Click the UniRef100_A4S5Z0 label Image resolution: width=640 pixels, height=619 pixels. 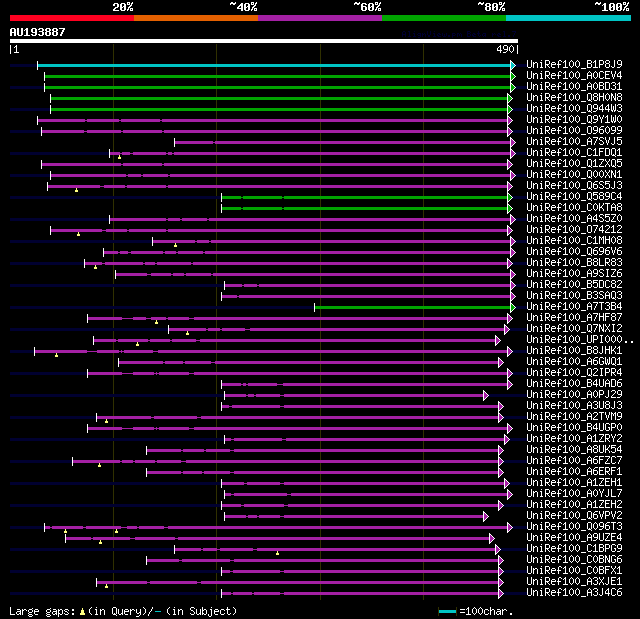[x=574, y=219]
